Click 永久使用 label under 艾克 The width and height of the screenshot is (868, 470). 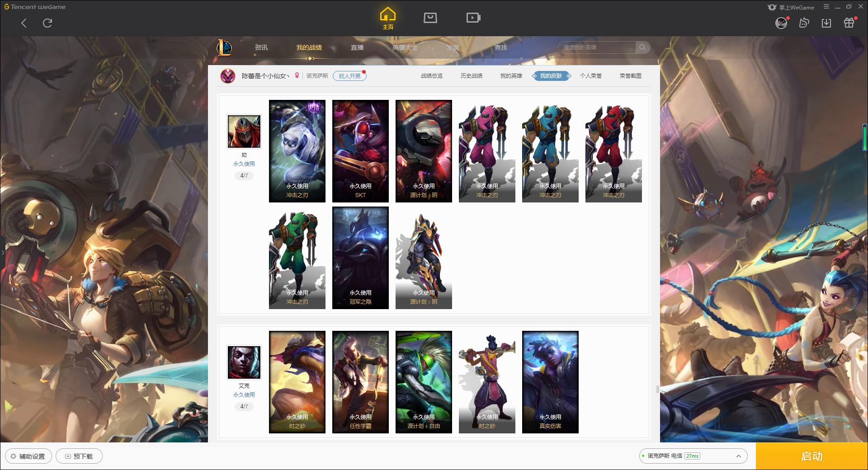[x=244, y=395]
